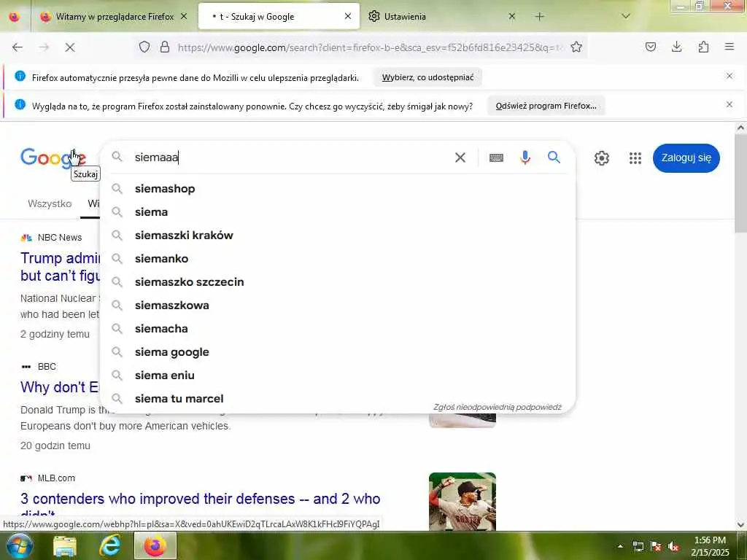Pick the 'siema eniu' suggestion

click(x=338, y=376)
